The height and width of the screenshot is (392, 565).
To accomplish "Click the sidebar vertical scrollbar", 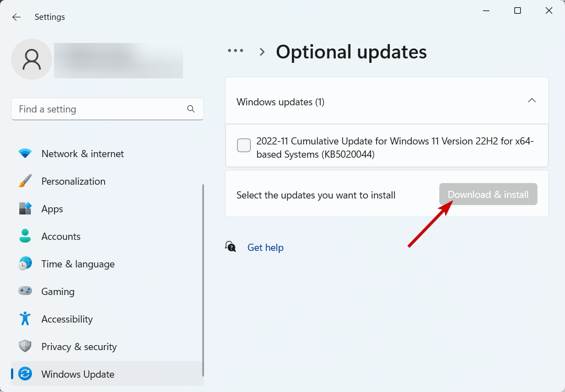I will [203, 280].
